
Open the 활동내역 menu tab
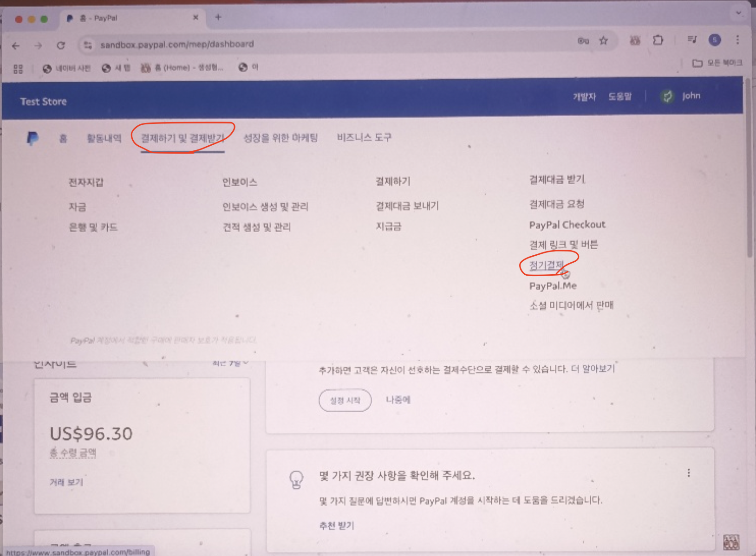coord(104,138)
